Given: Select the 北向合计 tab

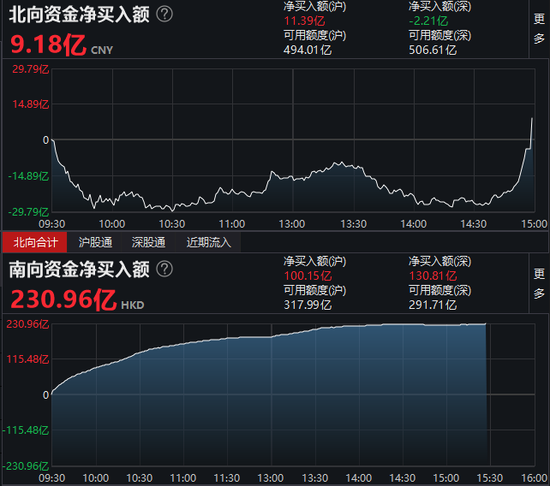Looking at the screenshot, I should 35,242.
